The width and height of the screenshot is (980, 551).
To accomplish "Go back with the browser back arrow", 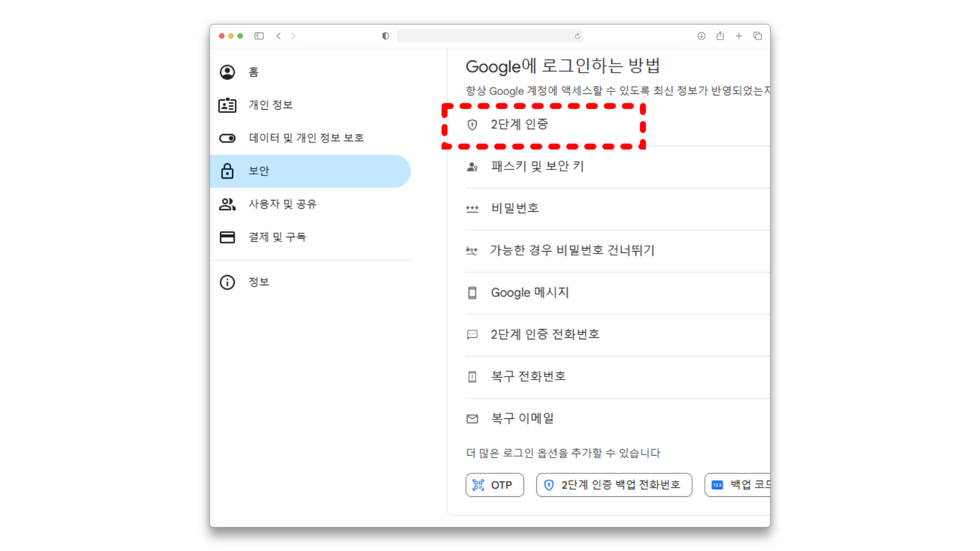I will click(x=279, y=36).
